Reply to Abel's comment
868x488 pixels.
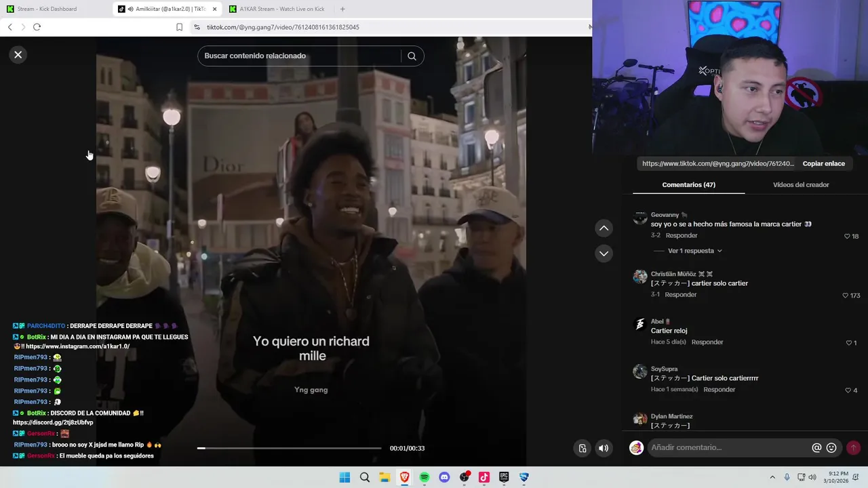[707, 342]
